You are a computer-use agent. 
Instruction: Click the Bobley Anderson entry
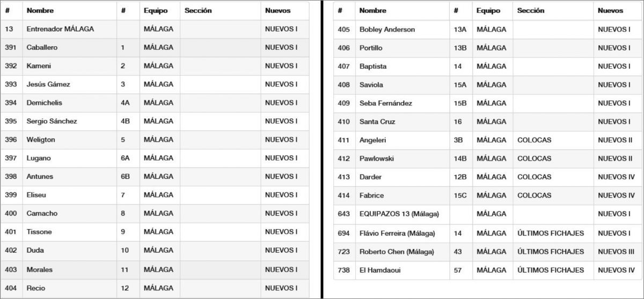coord(387,30)
